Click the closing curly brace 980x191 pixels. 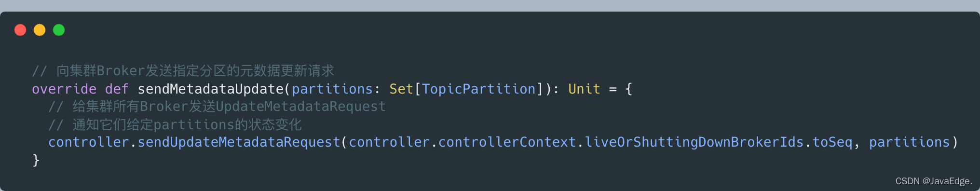(36, 160)
